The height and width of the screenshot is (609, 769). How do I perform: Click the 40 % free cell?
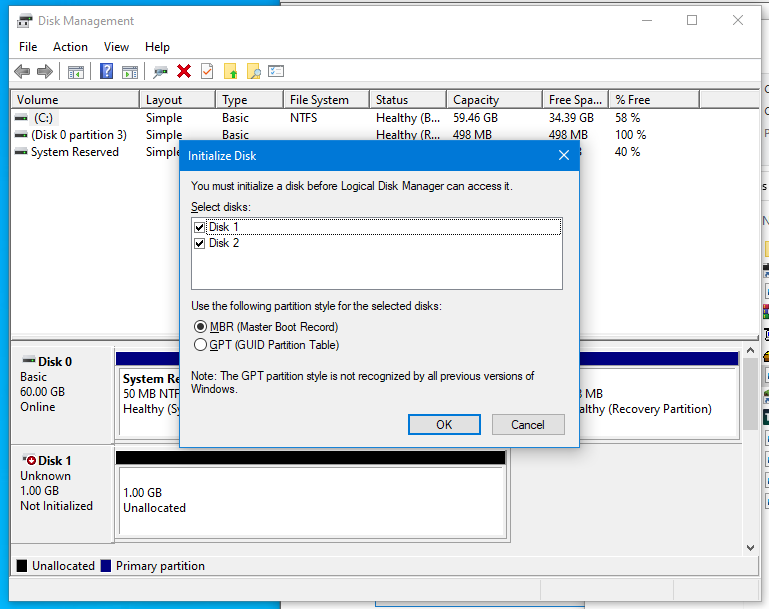click(x=628, y=152)
